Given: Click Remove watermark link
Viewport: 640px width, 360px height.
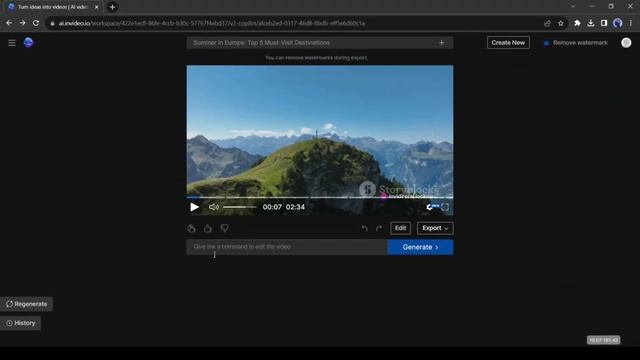Looking at the screenshot, I should point(576,42).
